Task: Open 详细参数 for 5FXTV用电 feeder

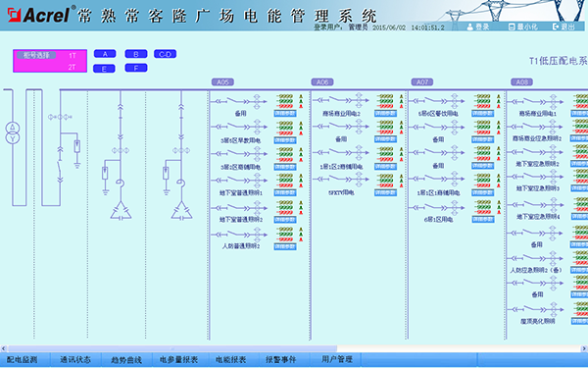Action: pos(385,192)
